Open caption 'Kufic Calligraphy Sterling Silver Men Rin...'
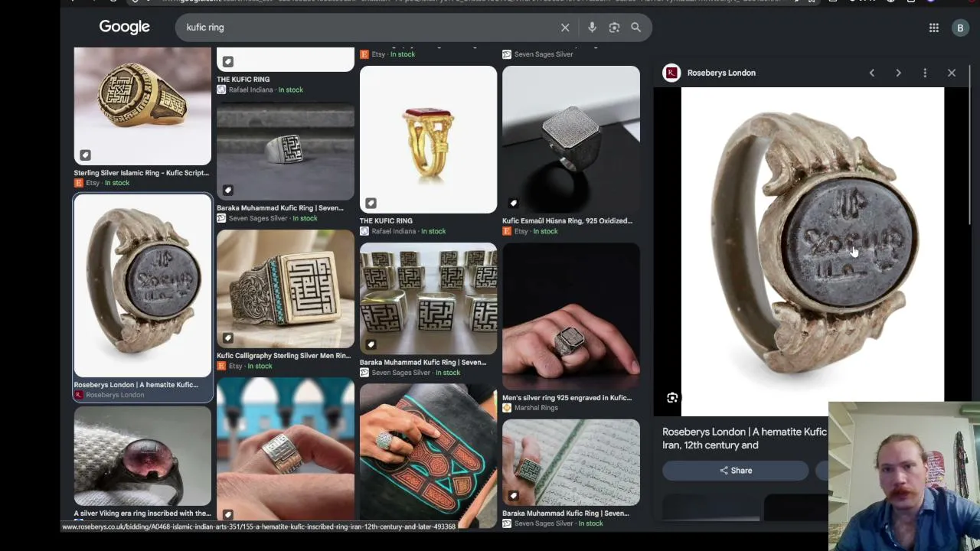980x551 pixels. click(283, 356)
